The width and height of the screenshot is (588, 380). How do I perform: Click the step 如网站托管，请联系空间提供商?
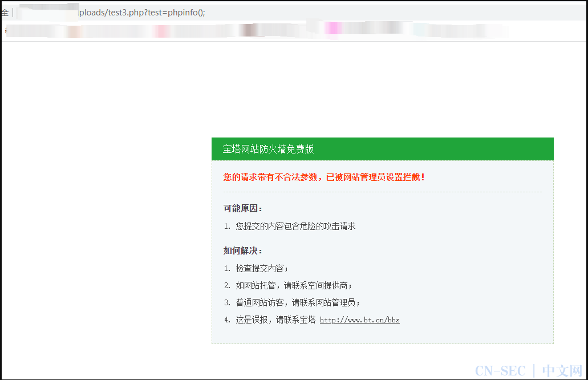click(x=294, y=286)
